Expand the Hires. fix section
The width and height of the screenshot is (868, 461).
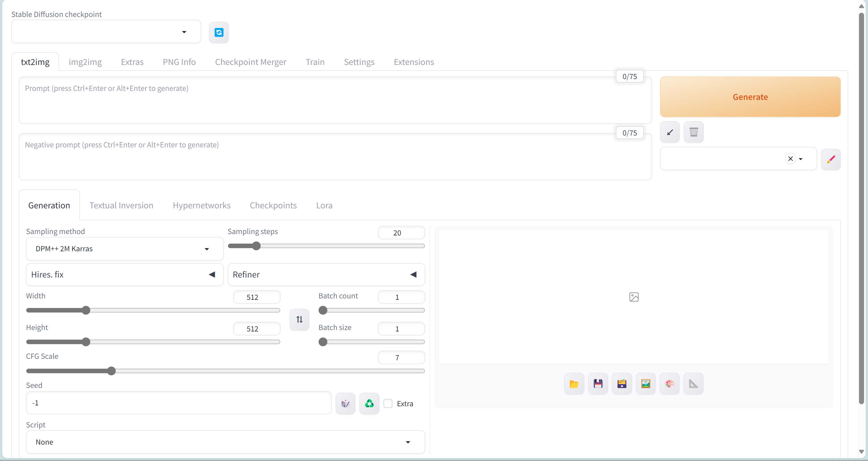point(125,274)
